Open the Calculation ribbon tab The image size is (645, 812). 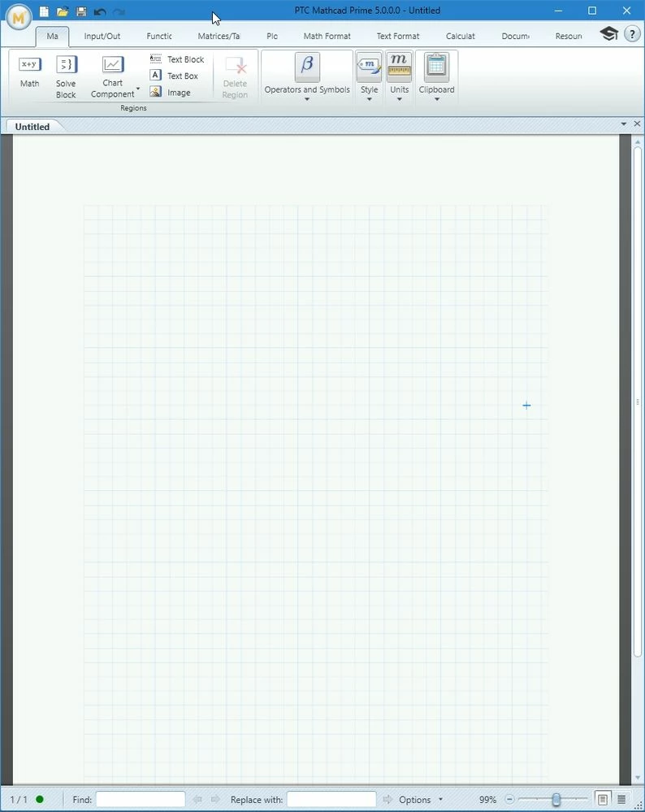tap(461, 37)
